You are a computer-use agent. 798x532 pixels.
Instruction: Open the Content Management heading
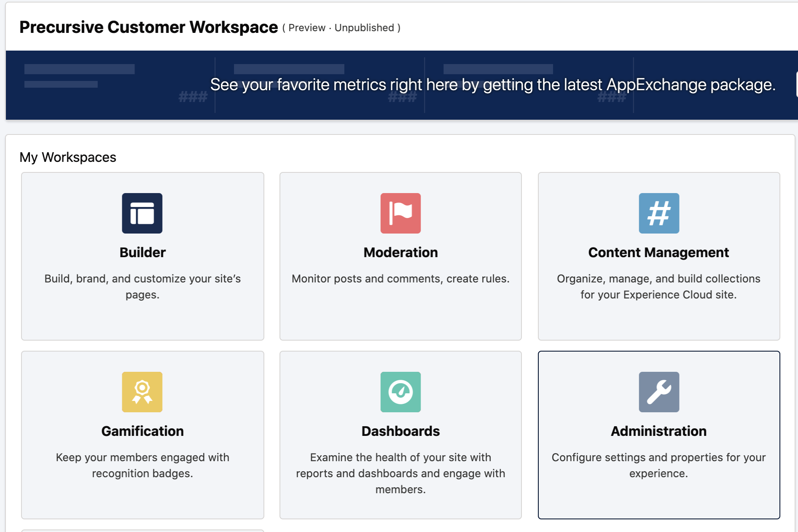[658, 252]
